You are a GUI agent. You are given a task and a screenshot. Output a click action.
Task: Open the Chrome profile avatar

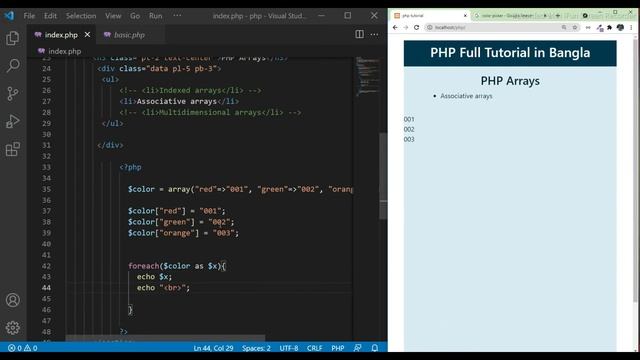coord(620,27)
